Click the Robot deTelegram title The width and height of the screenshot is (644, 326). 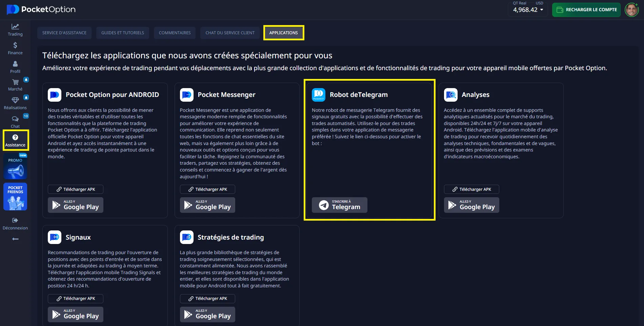[359, 95]
